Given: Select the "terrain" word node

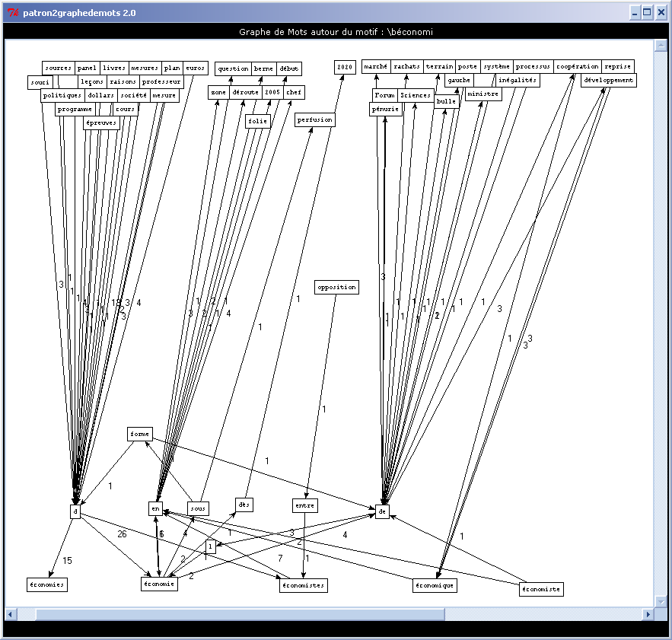Looking at the screenshot, I should (440, 66).
